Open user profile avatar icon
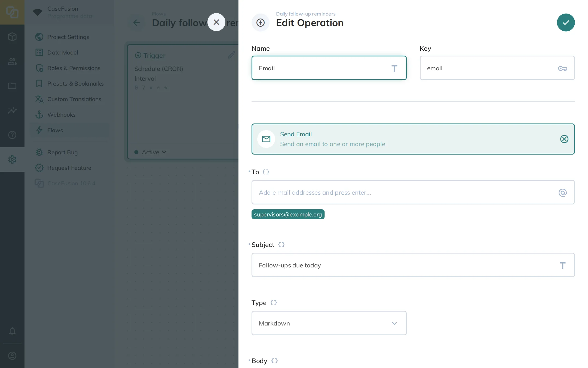This screenshot has width=588, height=368. pyautogui.click(x=12, y=356)
